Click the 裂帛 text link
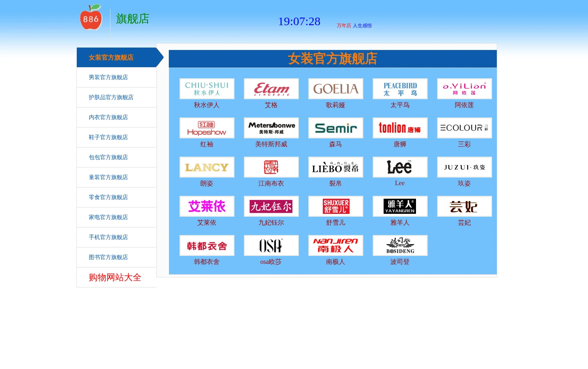The height and width of the screenshot is (369, 588). pyautogui.click(x=336, y=184)
